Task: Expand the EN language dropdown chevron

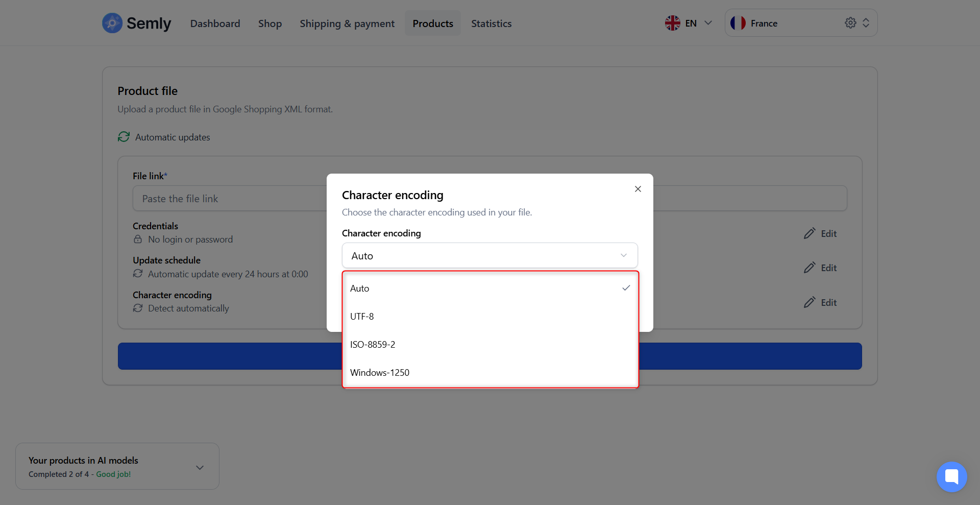Action: [x=708, y=23]
